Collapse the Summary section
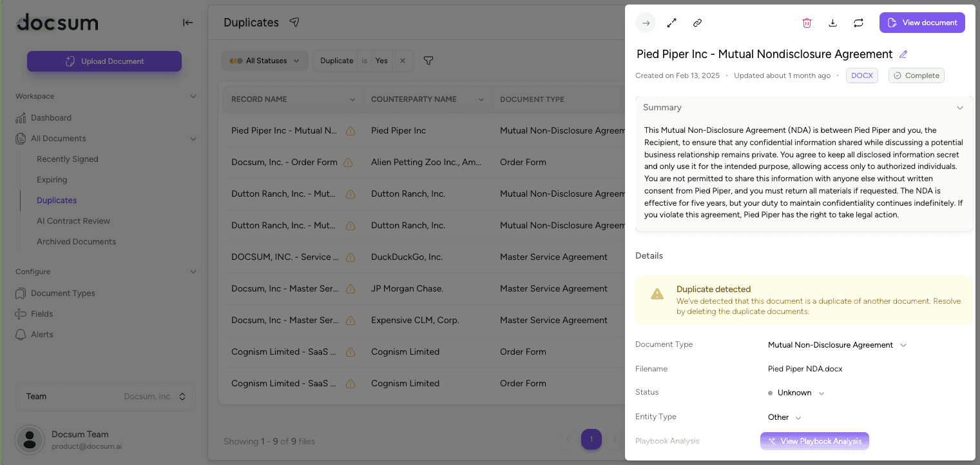The width and height of the screenshot is (980, 465). tap(960, 108)
